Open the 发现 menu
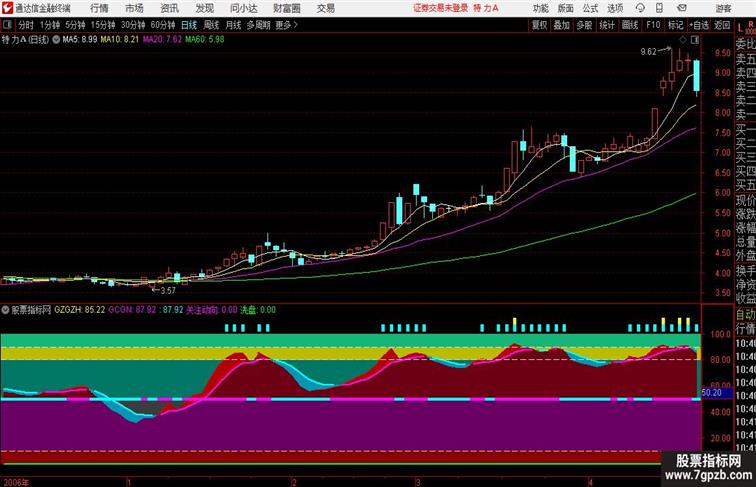The height and width of the screenshot is (487, 756). 204,8
